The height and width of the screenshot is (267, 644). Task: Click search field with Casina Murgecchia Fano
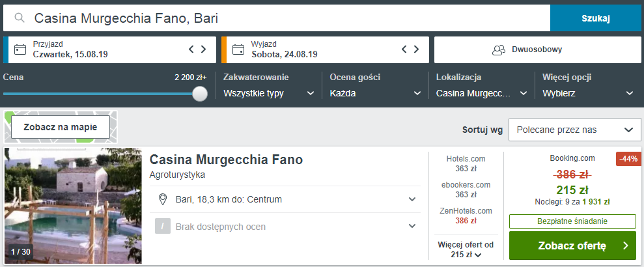tap(277, 18)
